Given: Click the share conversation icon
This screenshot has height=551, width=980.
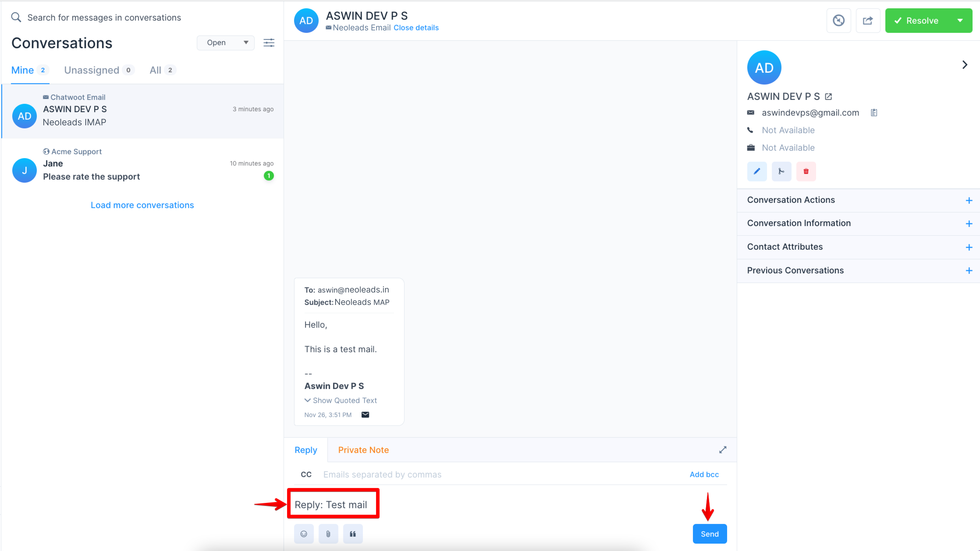Looking at the screenshot, I should (868, 21).
